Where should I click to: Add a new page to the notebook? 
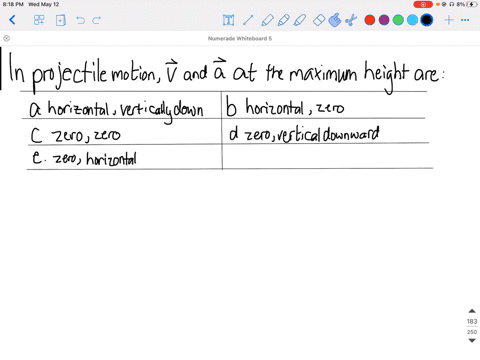click(x=61, y=20)
